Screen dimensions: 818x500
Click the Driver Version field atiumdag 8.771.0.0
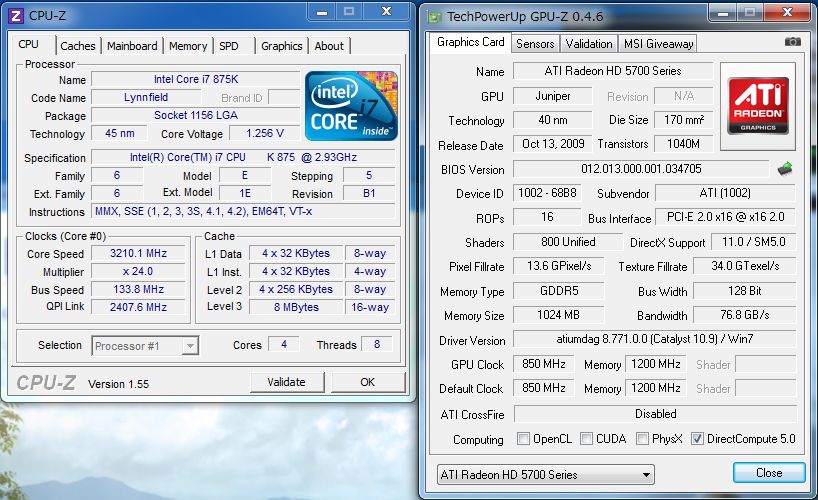(x=654, y=339)
